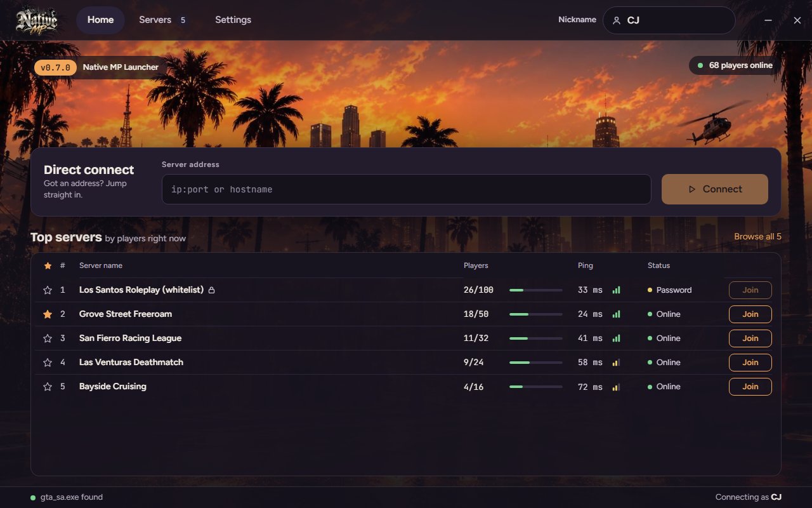Click signal bars icon for 24 ms ping
This screenshot has height=508, width=812.
616,314
